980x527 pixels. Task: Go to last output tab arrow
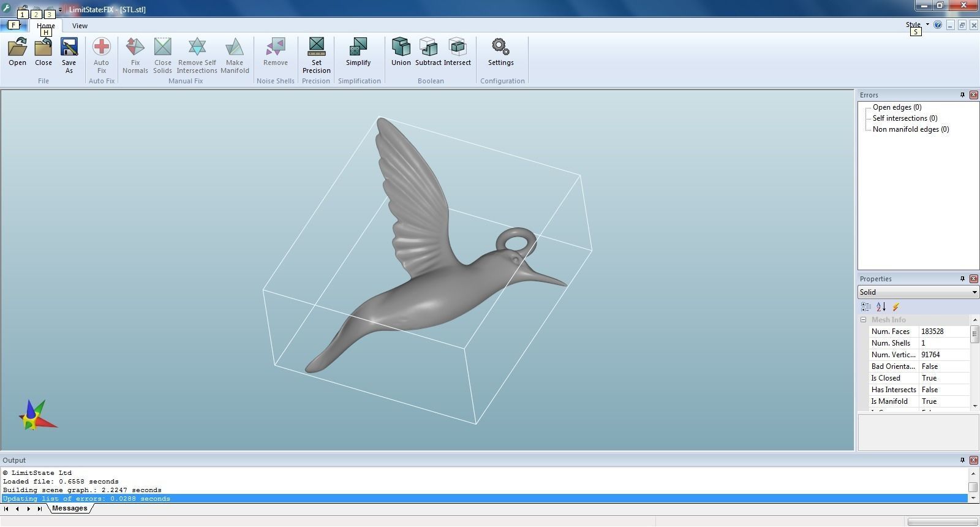[x=39, y=509]
